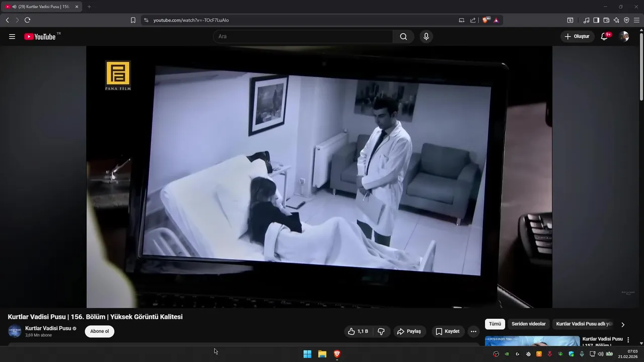The width and height of the screenshot is (644, 362).
Task: Open YouTube notifications bell
Action: (605, 36)
